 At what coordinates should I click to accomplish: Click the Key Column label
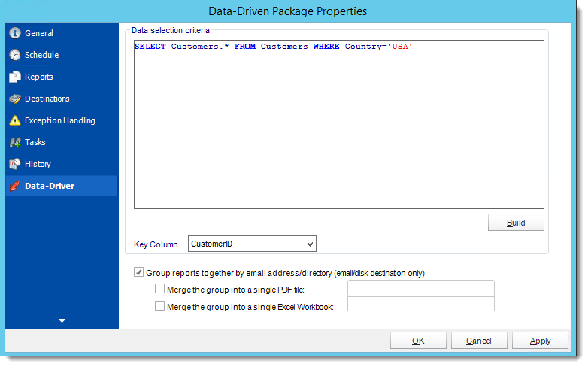point(156,244)
